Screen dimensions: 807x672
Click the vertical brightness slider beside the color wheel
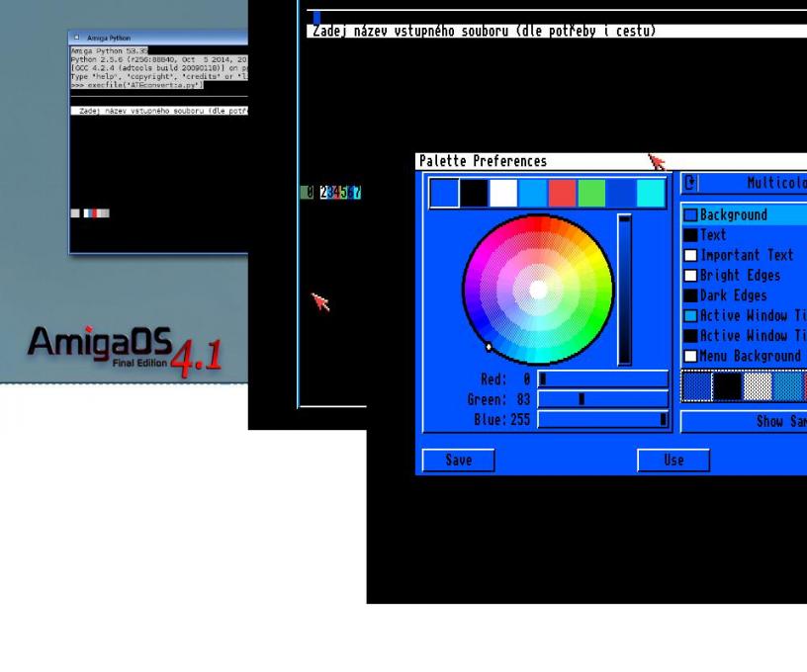[624, 290]
